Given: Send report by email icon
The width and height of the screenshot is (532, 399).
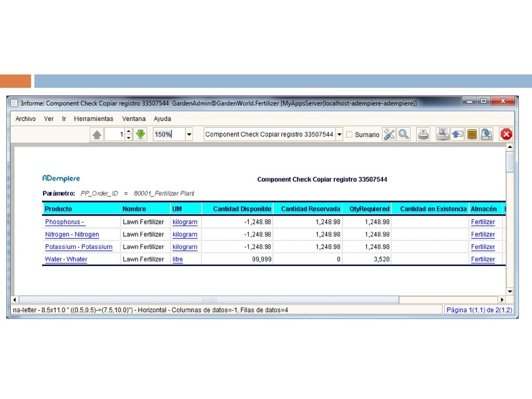Looking at the screenshot, I should tap(457, 135).
